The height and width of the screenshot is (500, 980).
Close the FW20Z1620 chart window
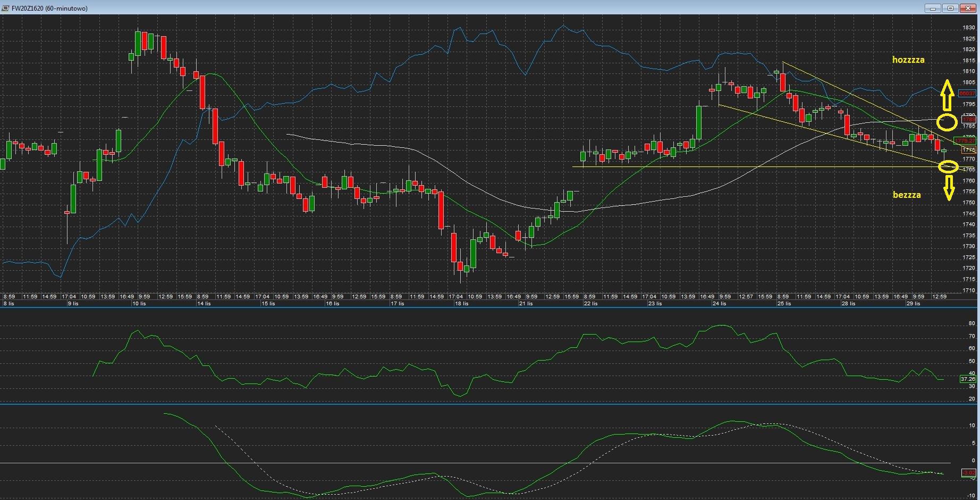coord(968,8)
